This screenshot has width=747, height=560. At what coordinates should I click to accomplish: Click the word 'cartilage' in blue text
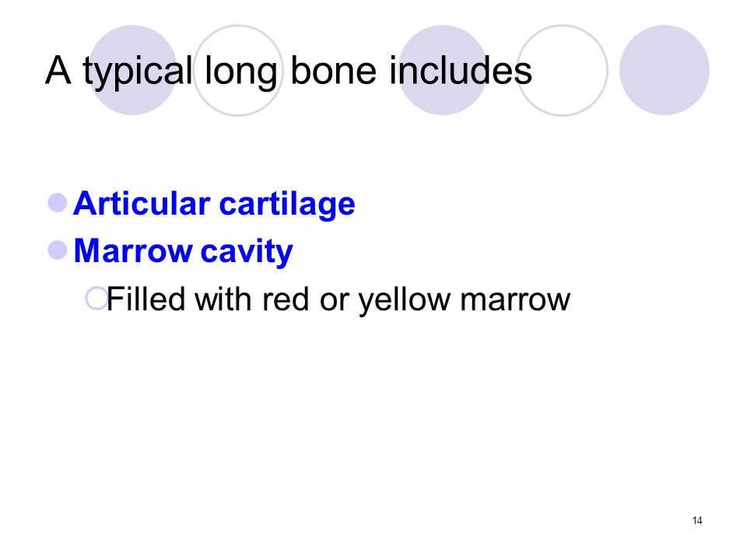click(287, 203)
